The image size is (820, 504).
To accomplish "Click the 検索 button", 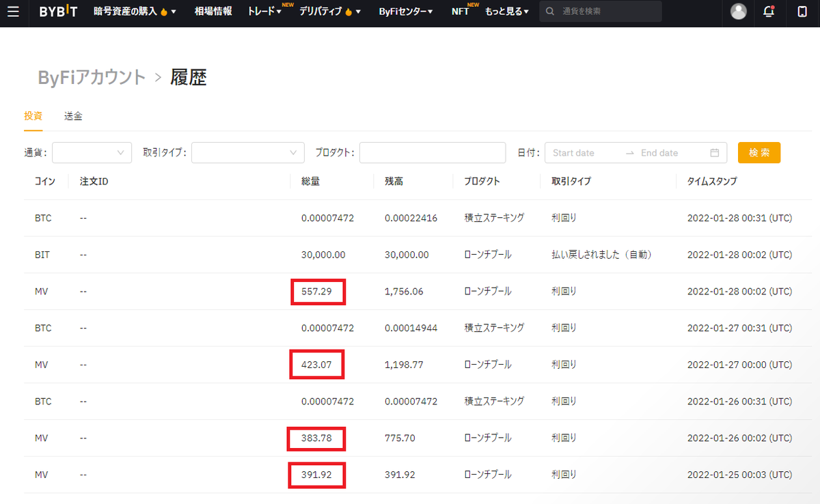I will pos(759,153).
